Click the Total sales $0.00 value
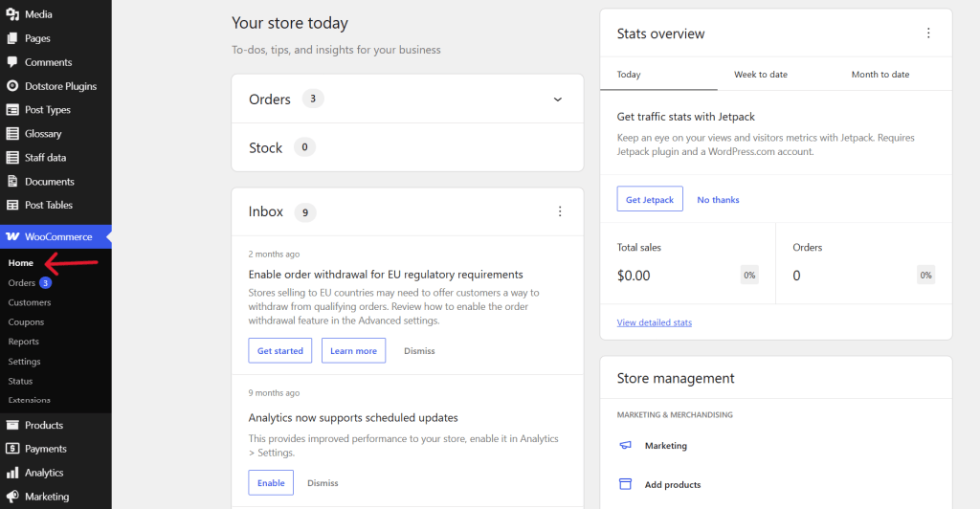This screenshot has width=980, height=509. (x=634, y=276)
